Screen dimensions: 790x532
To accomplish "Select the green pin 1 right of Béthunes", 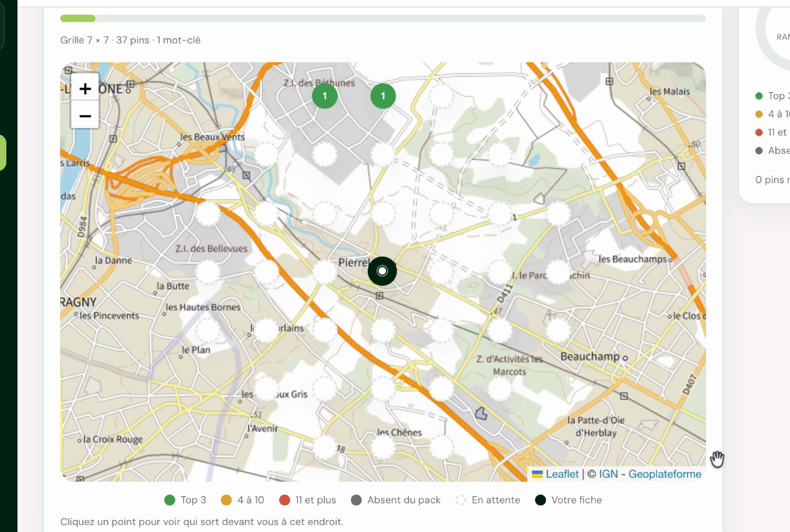I will pos(383,96).
